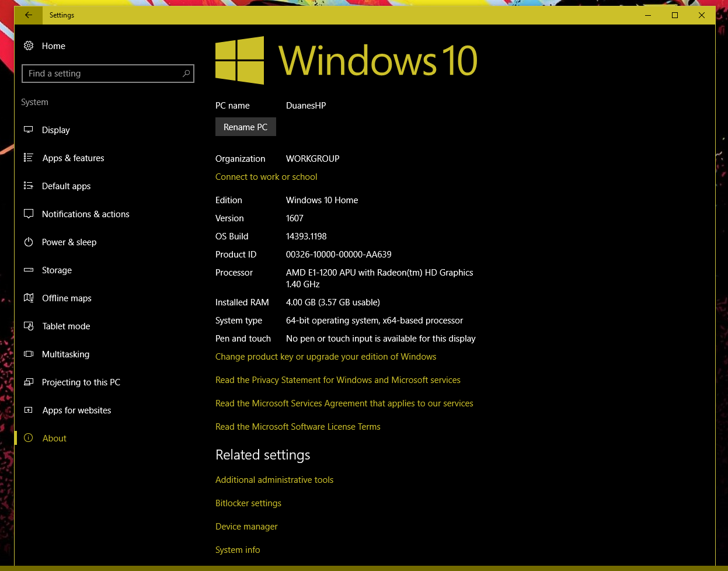Open Additional administrative tools

[x=274, y=479]
